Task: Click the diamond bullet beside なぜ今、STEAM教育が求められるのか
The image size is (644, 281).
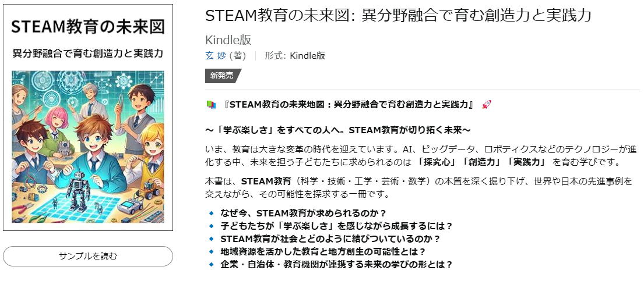Action: click(211, 213)
